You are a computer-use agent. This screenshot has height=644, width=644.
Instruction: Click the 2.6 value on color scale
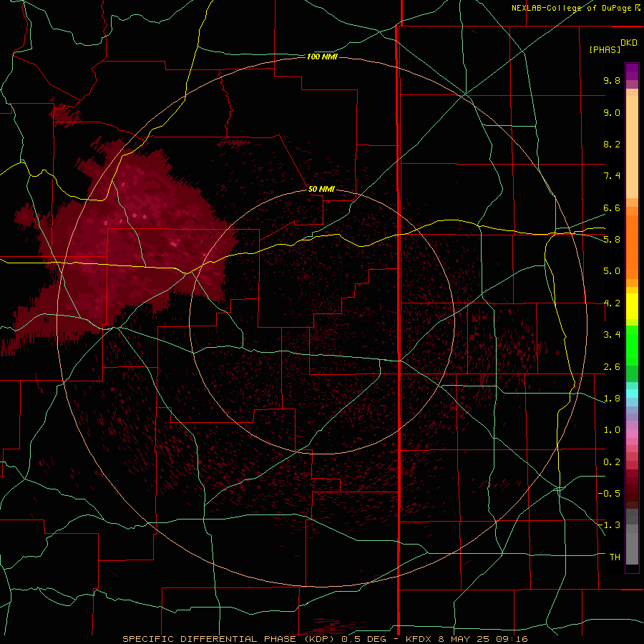pyautogui.click(x=612, y=367)
